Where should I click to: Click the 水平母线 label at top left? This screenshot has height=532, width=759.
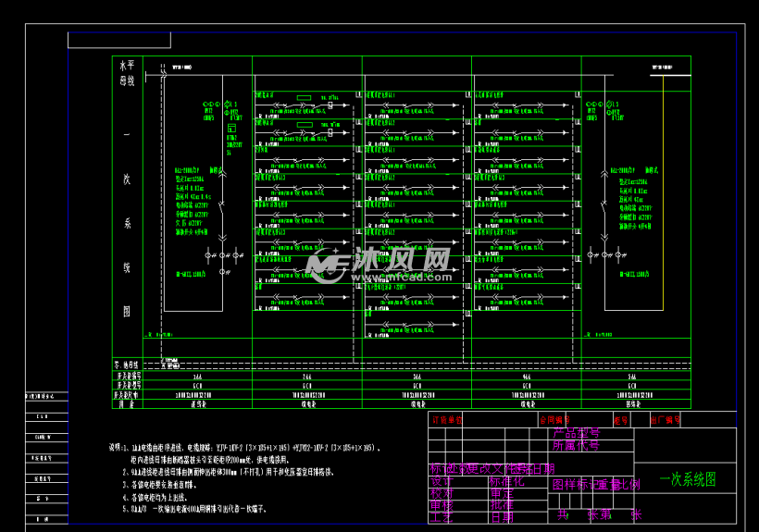(x=127, y=73)
